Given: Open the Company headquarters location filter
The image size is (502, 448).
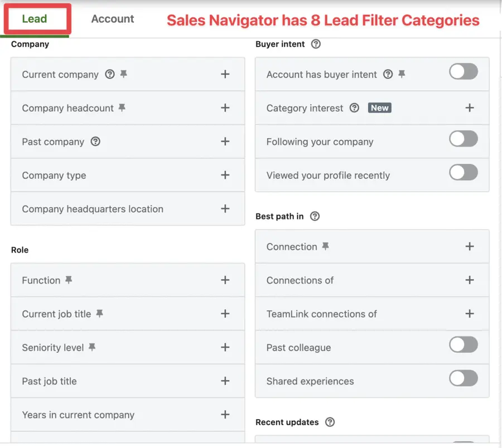Looking at the screenshot, I should 225,209.
